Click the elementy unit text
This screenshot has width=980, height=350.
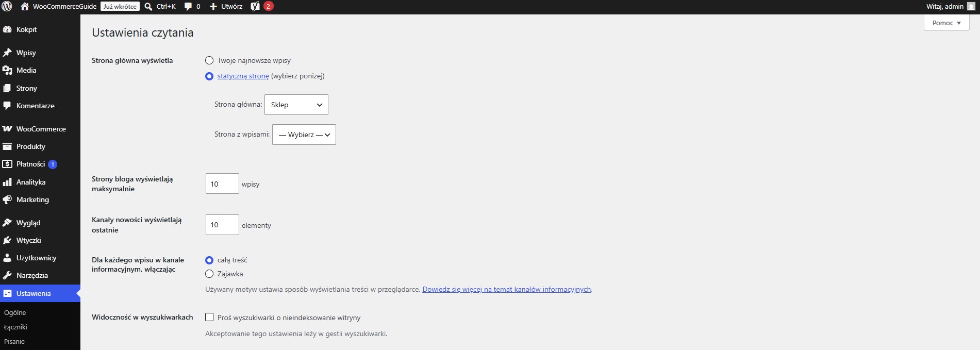coord(256,225)
